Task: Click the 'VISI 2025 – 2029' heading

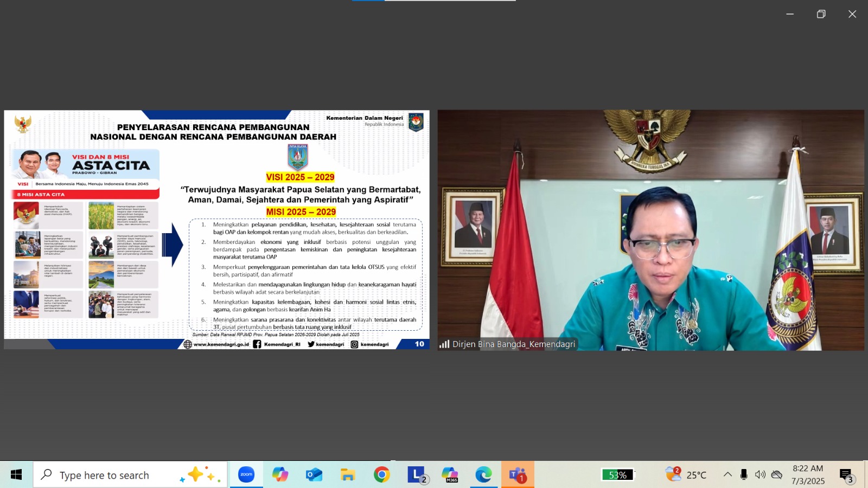Action: coord(300,177)
